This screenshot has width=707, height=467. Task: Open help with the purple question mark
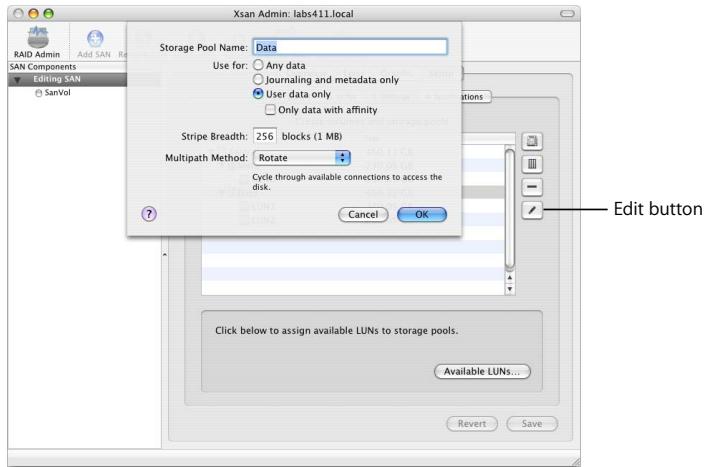point(149,214)
